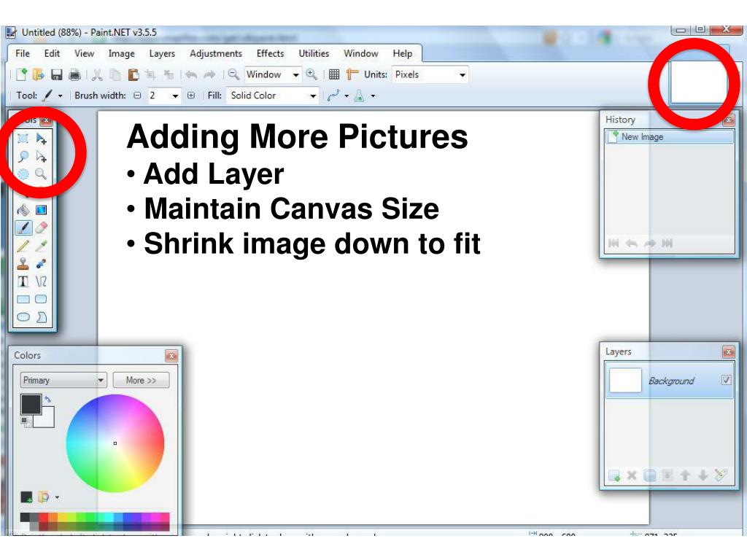Swap primary and secondary colors

click(x=47, y=399)
